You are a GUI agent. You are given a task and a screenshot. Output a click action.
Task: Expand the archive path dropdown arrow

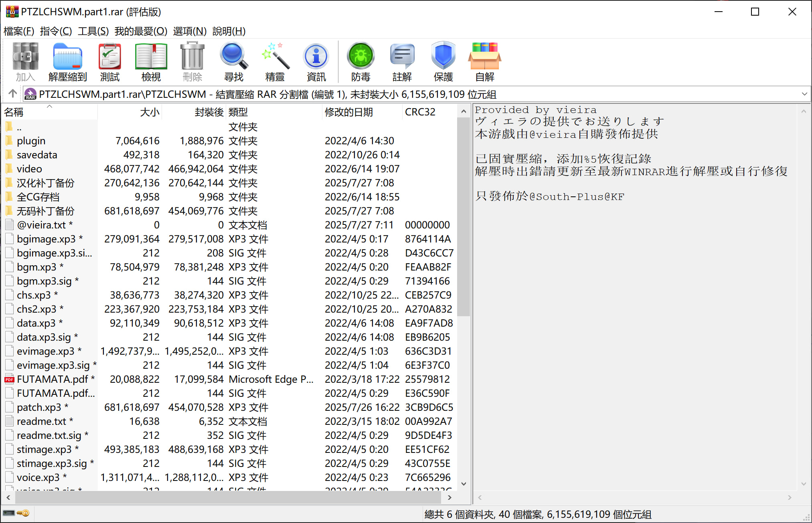click(804, 94)
